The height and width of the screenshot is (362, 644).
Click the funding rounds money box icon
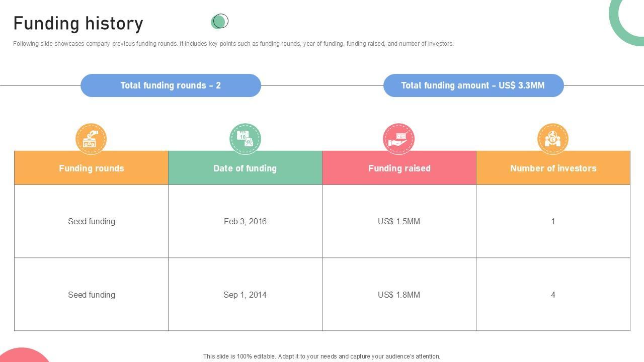click(91, 139)
